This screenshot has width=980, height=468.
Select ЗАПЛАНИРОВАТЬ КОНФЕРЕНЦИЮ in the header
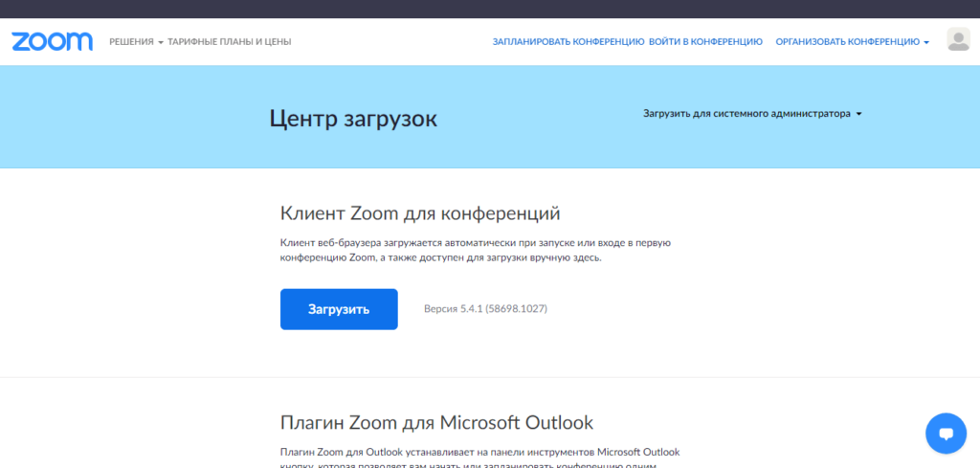[x=568, y=42]
